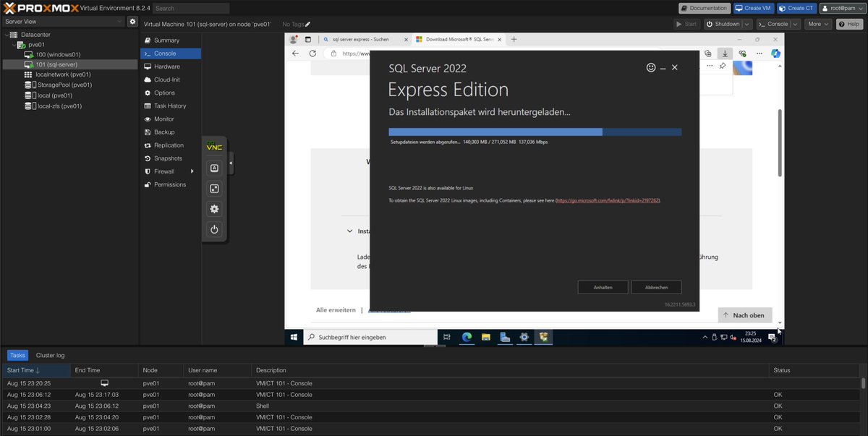Click the noVNC fullscreen toggle icon
Image resolution: width=868 pixels, height=436 pixels.
[214, 189]
